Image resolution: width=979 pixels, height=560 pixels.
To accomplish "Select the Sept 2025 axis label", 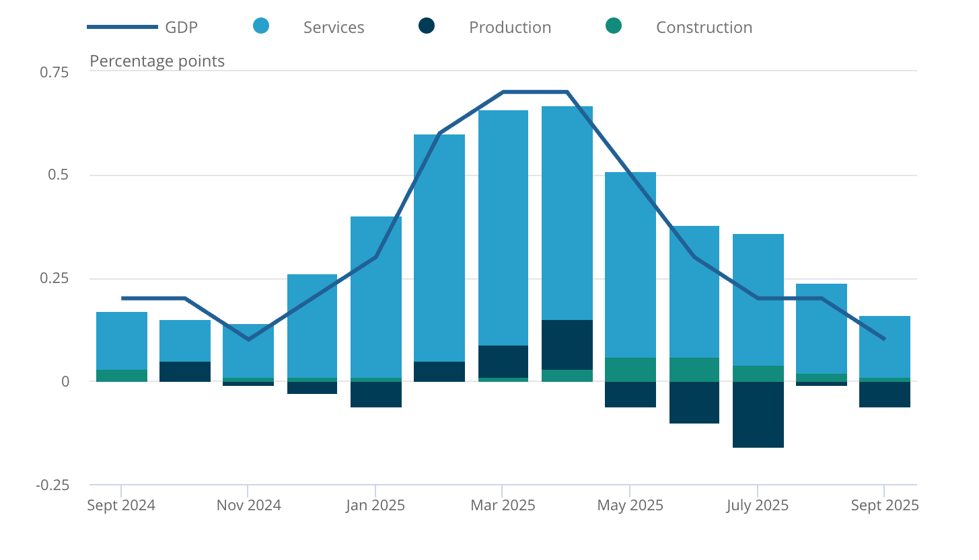I will (885, 505).
